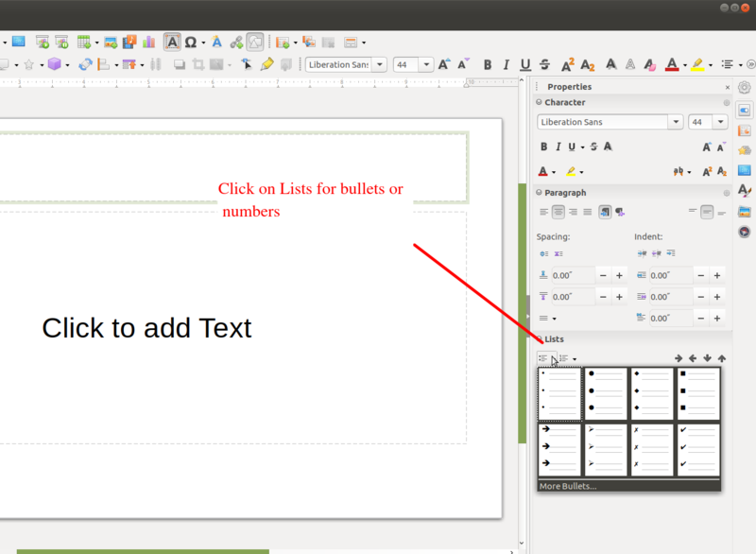Choose arrow bullets style
This screenshot has width=756, height=554.
point(559,449)
